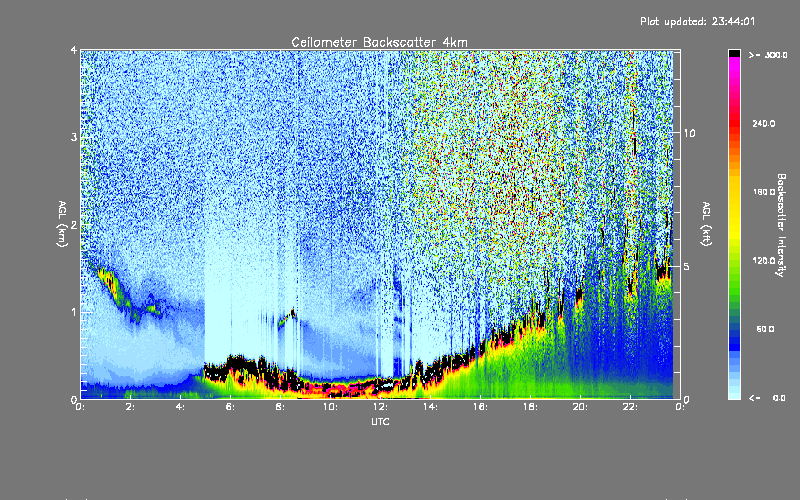Pick the black top segment of colorbar
Viewport: 800px width, 500px height.
[x=734, y=53]
